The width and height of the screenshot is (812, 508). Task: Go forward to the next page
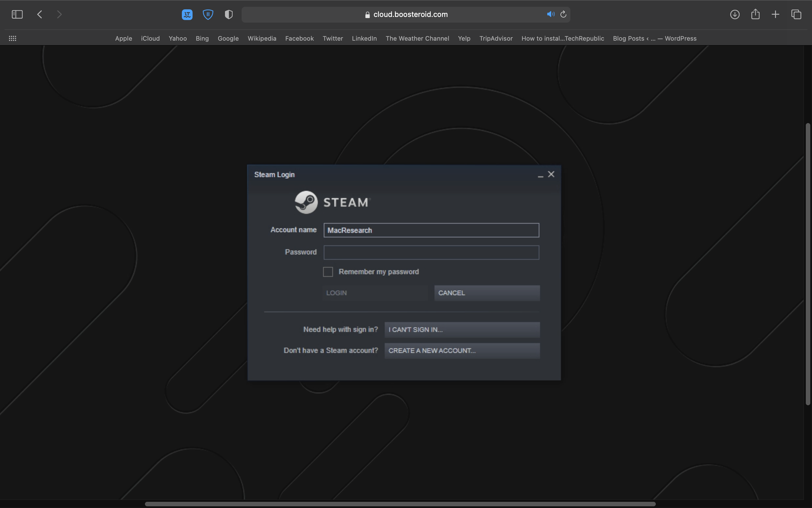pyautogui.click(x=59, y=14)
